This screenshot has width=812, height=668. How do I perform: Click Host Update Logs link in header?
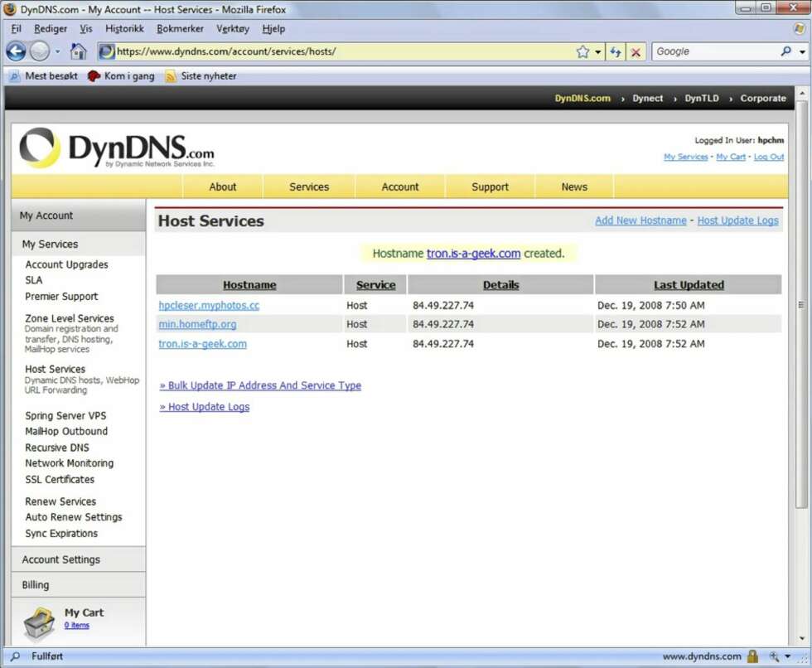pos(738,220)
